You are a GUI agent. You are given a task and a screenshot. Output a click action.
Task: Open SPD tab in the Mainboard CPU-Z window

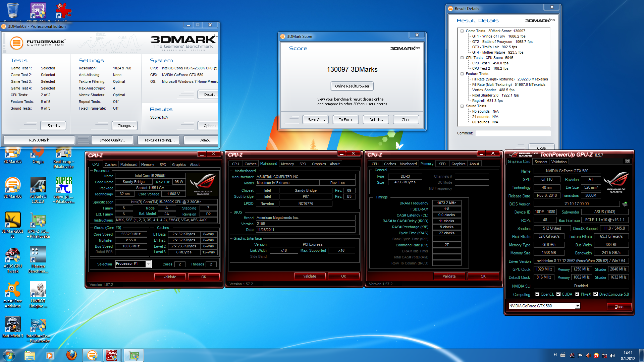303,164
